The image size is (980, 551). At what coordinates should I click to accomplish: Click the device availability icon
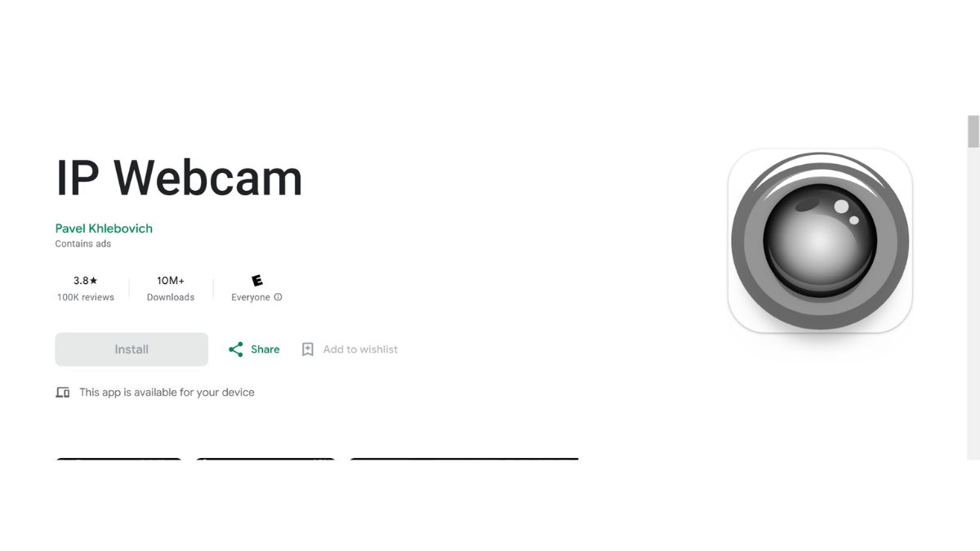coord(63,393)
